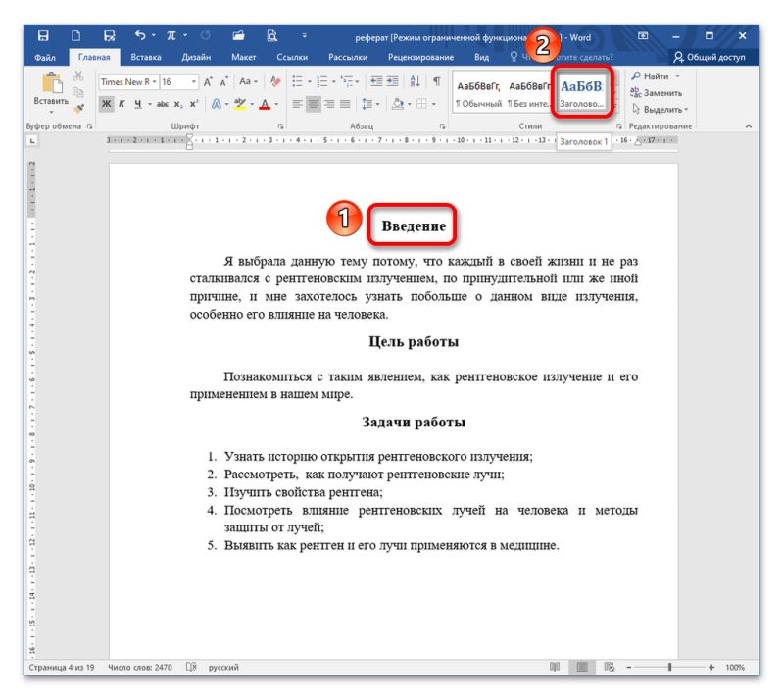
Task: Expand the numbered list style dropdown arrow
Action: 333,82
